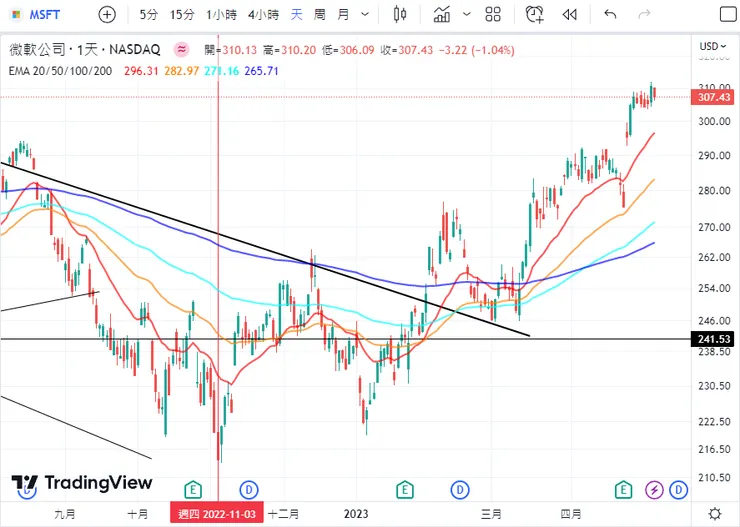Switch to the 5分 interval
Screen dimensions: 740x527
tap(149, 15)
